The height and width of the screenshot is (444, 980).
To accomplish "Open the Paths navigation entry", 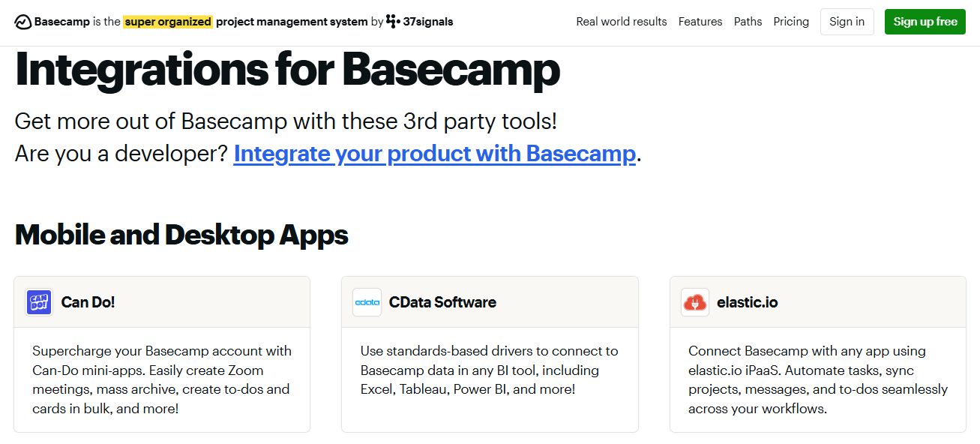I will click(748, 21).
